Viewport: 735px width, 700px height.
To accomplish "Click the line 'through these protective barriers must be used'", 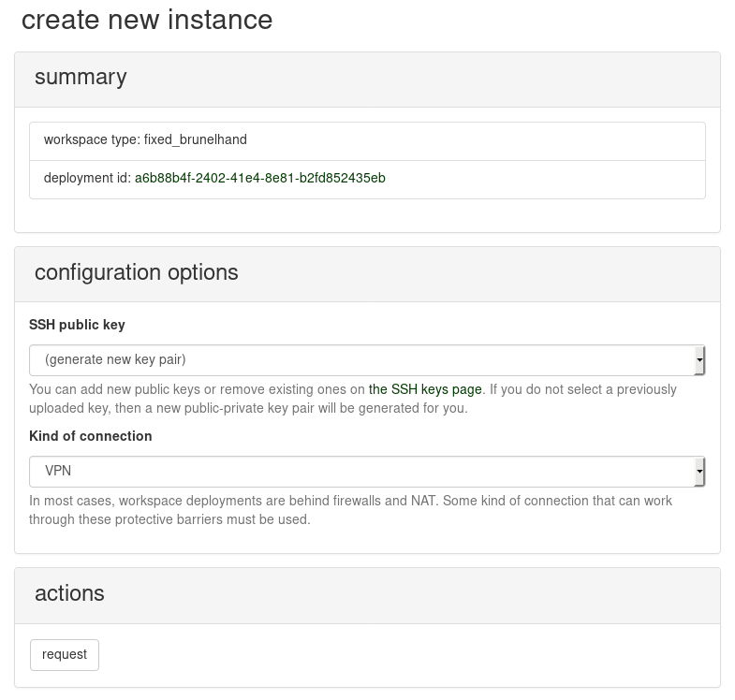I will click(x=169, y=519).
